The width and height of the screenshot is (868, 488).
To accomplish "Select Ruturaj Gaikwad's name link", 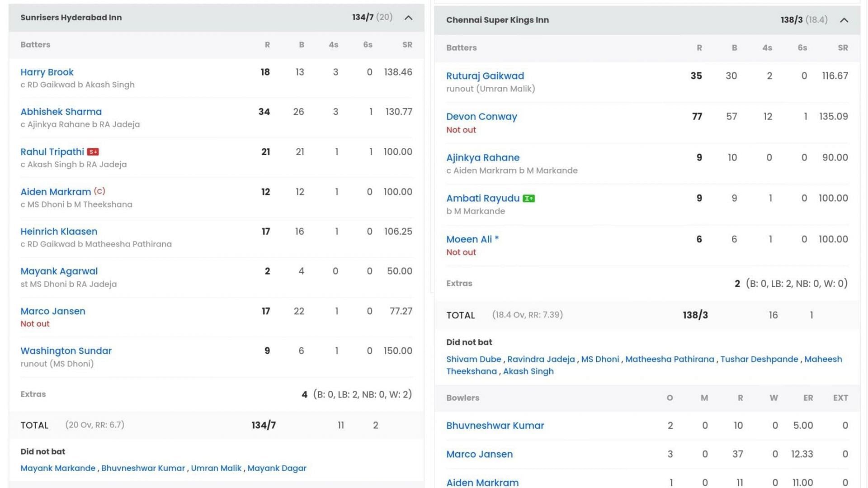I will click(485, 76).
